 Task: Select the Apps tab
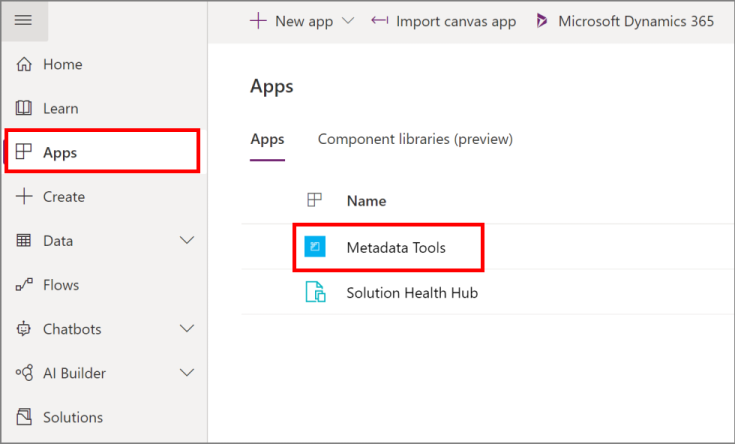[267, 139]
